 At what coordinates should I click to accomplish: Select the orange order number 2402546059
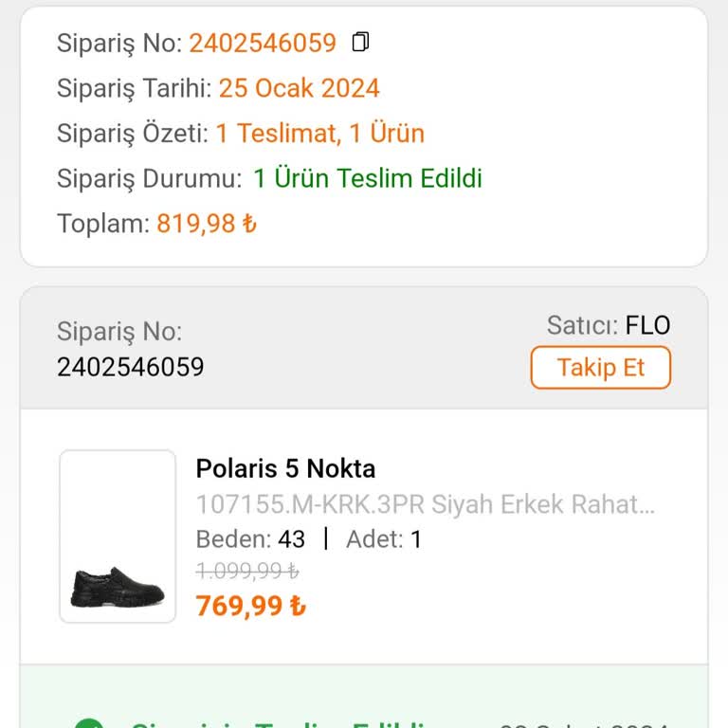pyautogui.click(x=263, y=43)
